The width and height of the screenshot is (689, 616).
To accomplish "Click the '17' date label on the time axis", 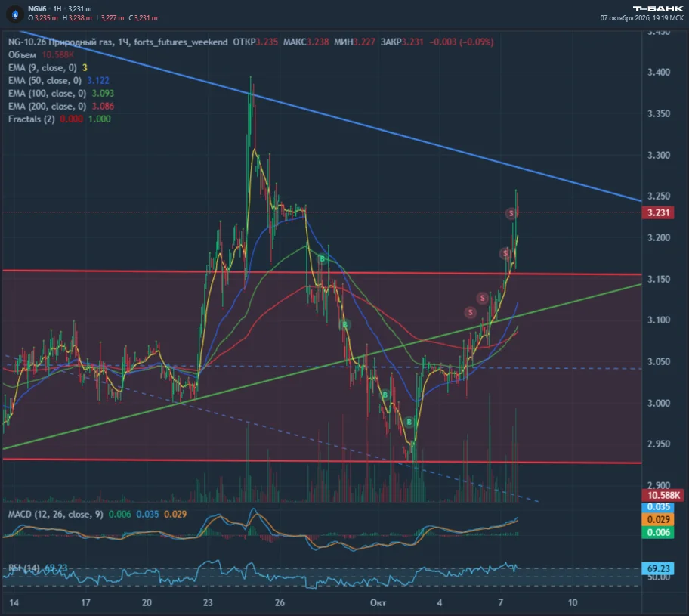I will click(85, 602).
